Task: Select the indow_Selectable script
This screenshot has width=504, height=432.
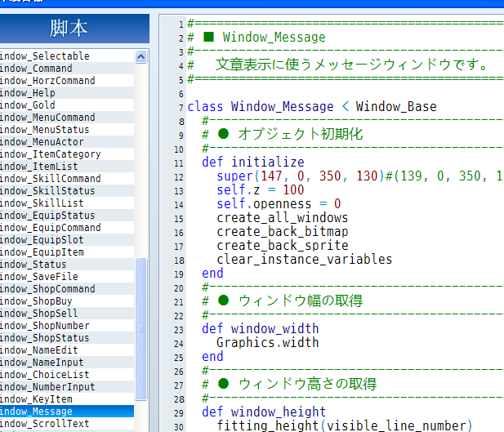Action: tap(67, 56)
